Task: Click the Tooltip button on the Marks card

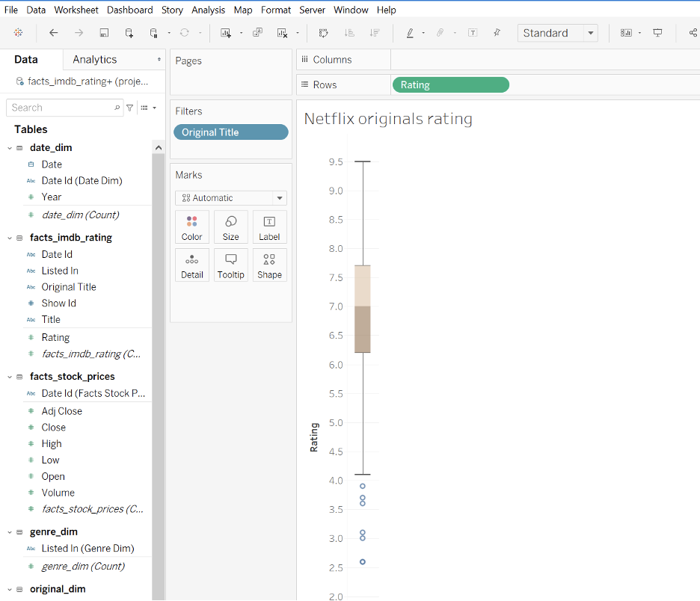Action: 230,265
